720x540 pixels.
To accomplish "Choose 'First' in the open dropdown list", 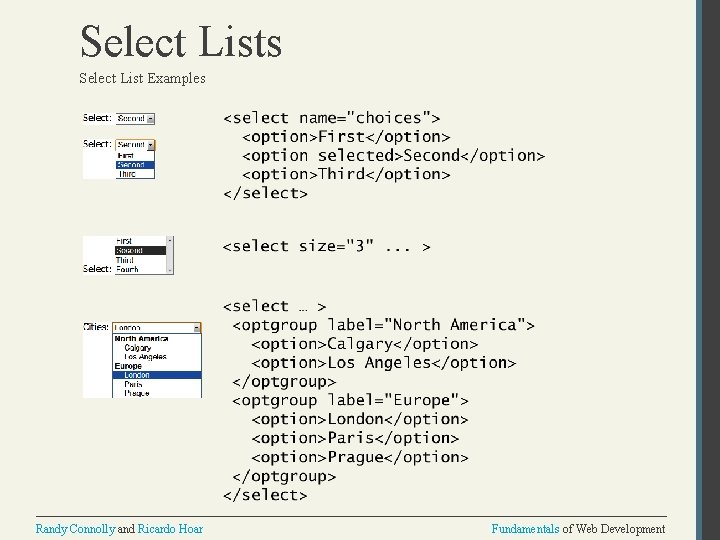I will (135, 156).
